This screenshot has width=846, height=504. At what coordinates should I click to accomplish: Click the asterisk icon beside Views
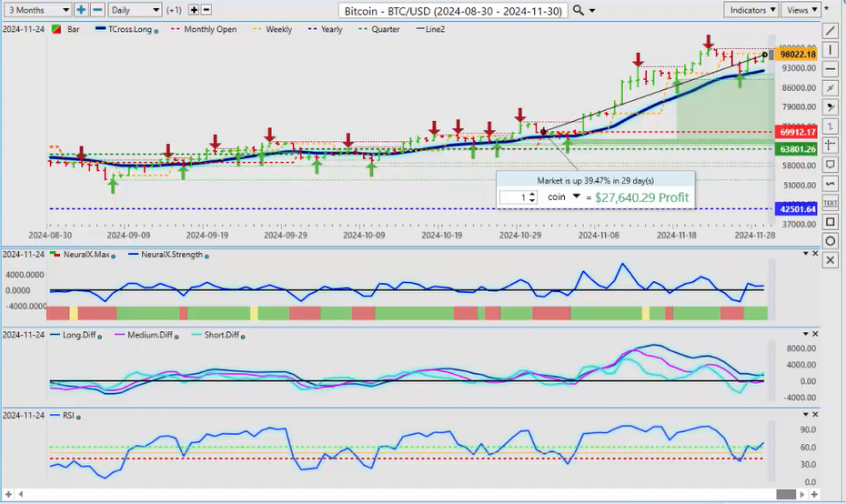(827, 9)
